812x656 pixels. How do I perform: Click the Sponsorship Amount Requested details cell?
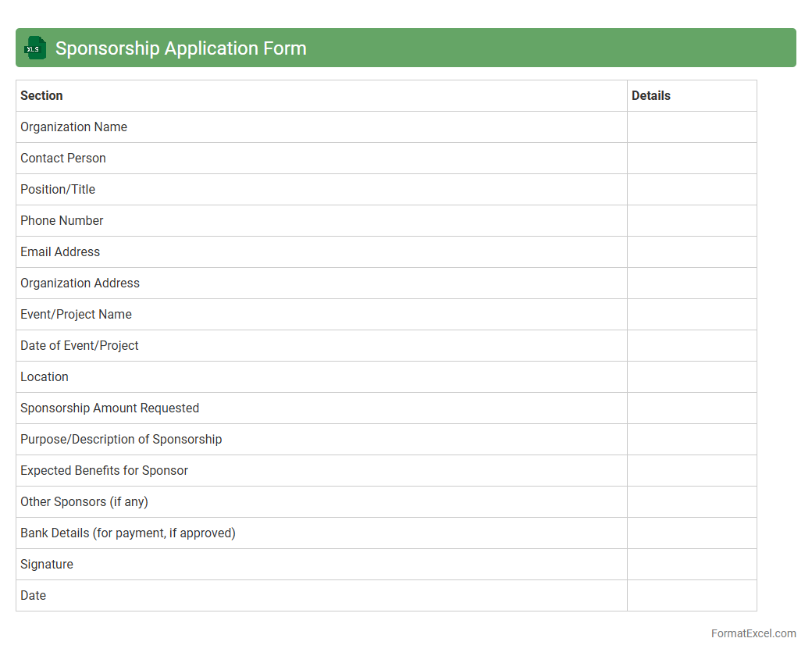point(691,408)
